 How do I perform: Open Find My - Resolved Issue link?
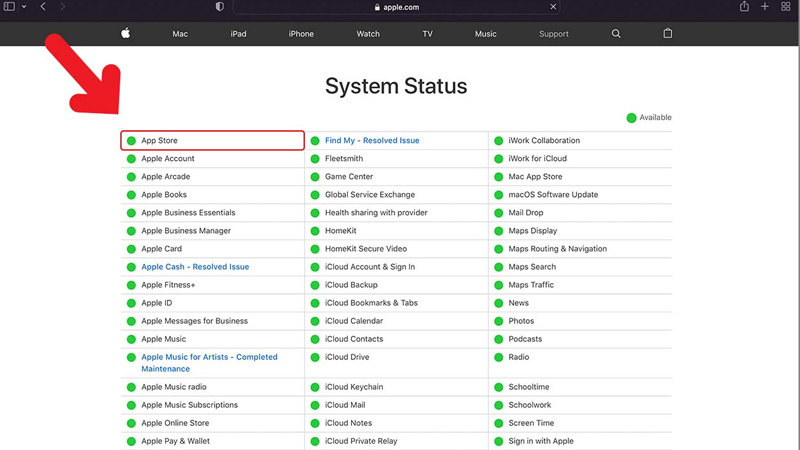(372, 141)
